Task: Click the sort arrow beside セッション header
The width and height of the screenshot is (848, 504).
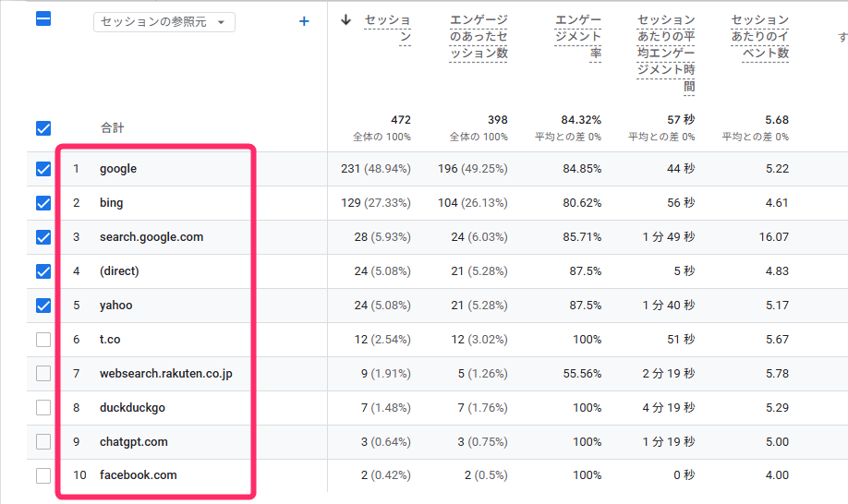Action: click(346, 20)
